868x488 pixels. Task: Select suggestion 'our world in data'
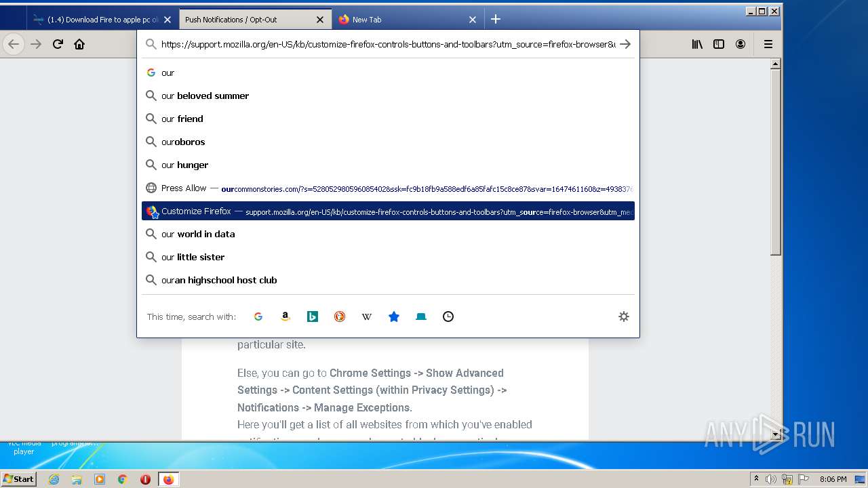[x=388, y=234]
